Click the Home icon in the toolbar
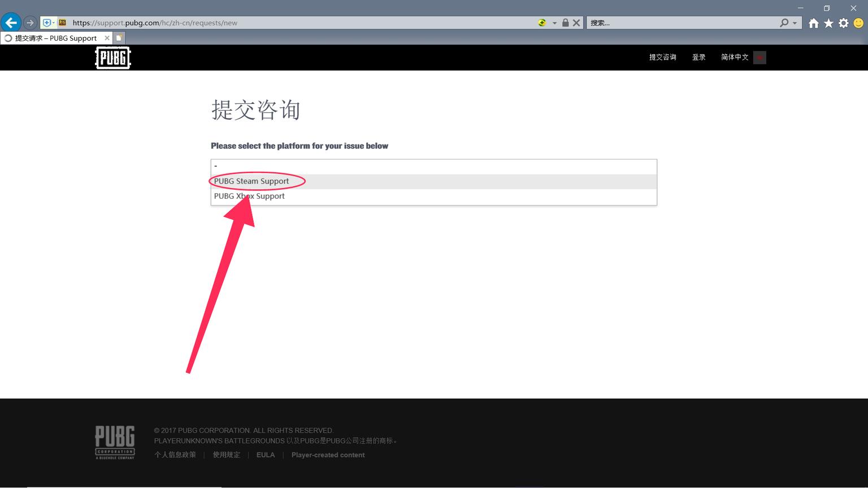The width and height of the screenshot is (868, 488). pos(813,23)
